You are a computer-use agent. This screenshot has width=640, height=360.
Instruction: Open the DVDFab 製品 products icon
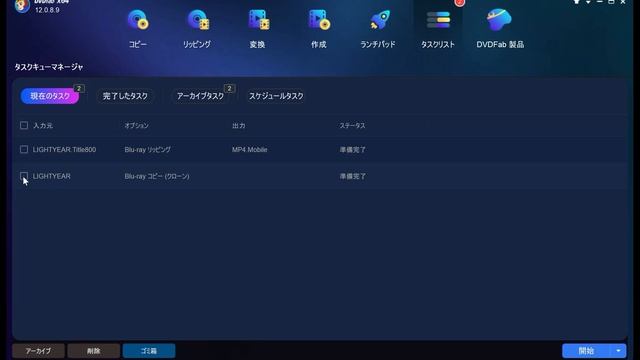pos(499,20)
